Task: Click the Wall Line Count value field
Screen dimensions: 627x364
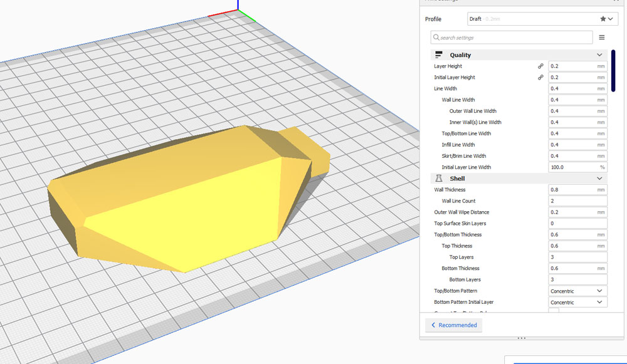Action: 577,200
